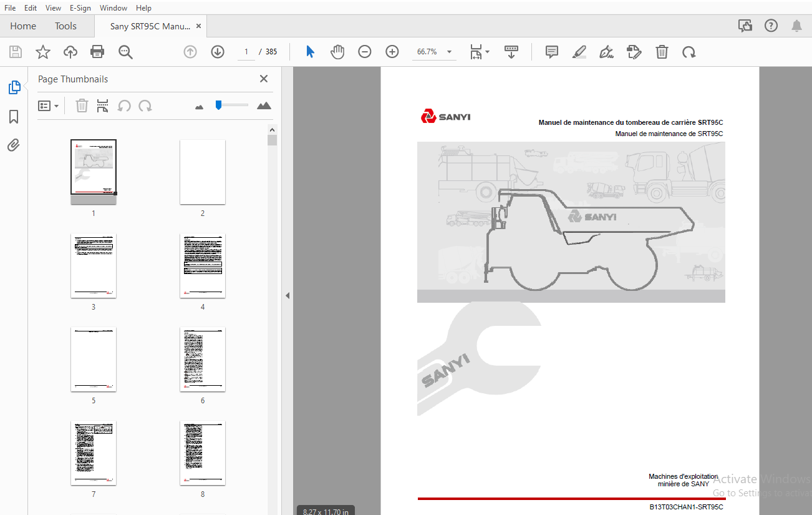Open the View menu

click(x=54, y=7)
